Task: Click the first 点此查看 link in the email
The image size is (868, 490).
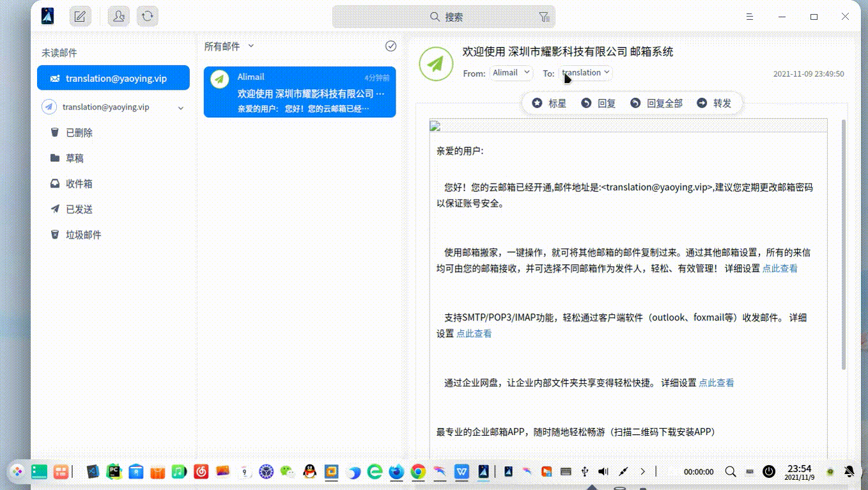Action: pyautogui.click(x=779, y=269)
